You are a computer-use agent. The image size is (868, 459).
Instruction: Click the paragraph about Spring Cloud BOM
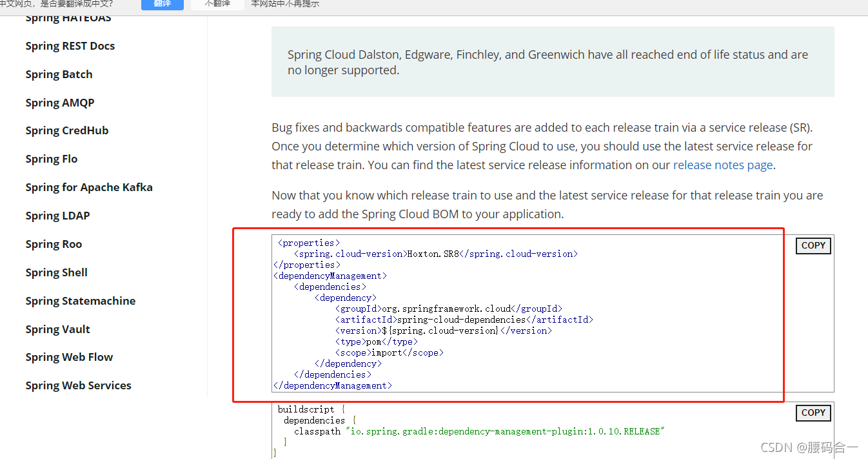click(x=547, y=205)
